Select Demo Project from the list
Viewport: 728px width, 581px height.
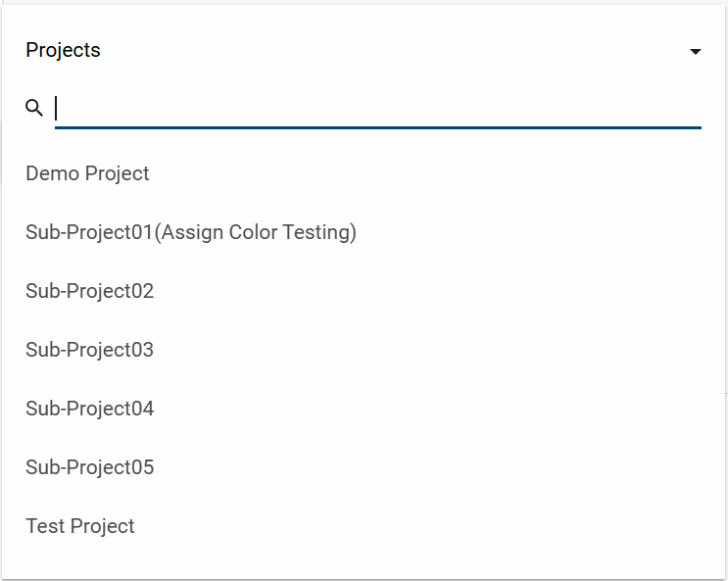pyautogui.click(x=88, y=173)
